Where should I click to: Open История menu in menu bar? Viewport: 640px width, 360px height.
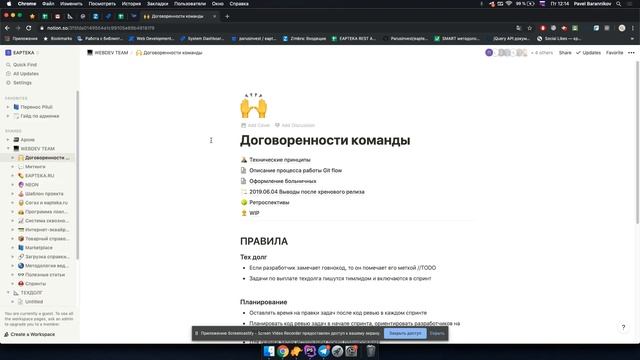click(131, 4)
